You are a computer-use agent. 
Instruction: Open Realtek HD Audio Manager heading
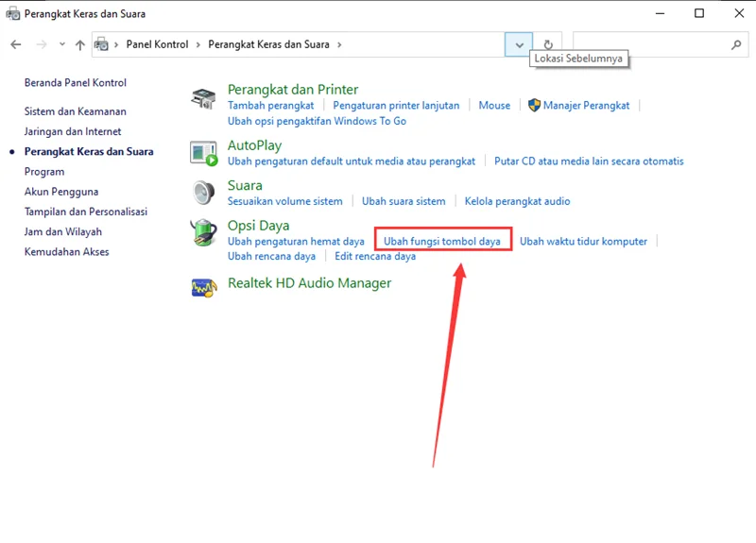(x=310, y=283)
